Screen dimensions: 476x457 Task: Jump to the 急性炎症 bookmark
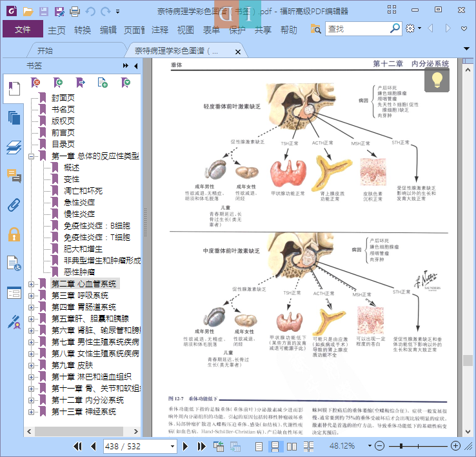pos(79,203)
